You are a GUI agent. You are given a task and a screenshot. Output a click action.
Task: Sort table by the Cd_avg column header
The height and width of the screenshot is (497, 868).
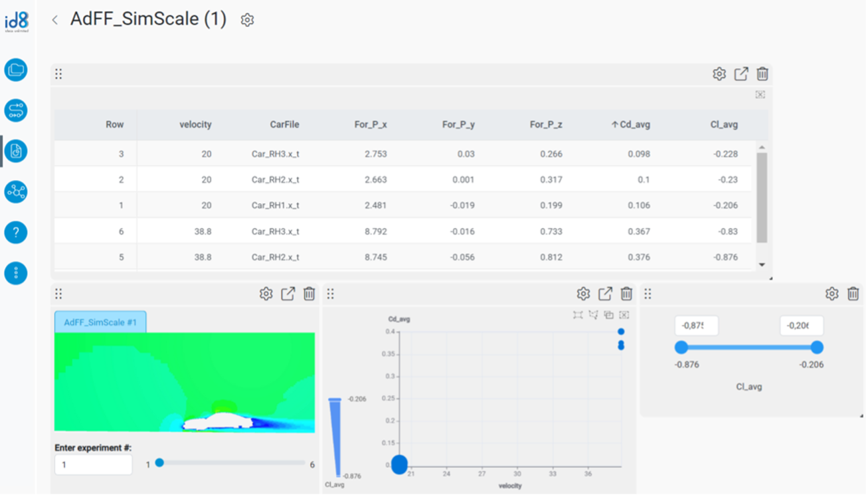pyautogui.click(x=630, y=124)
